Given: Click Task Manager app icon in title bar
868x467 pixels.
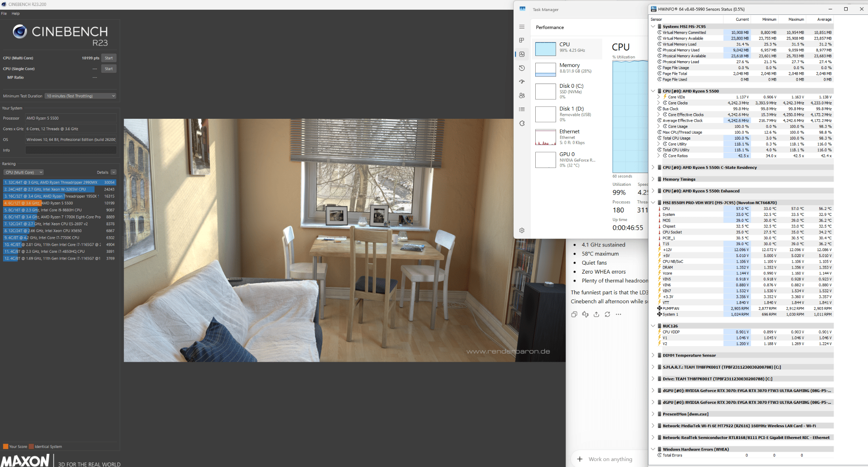Looking at the screenshot, I should (523, 9).
